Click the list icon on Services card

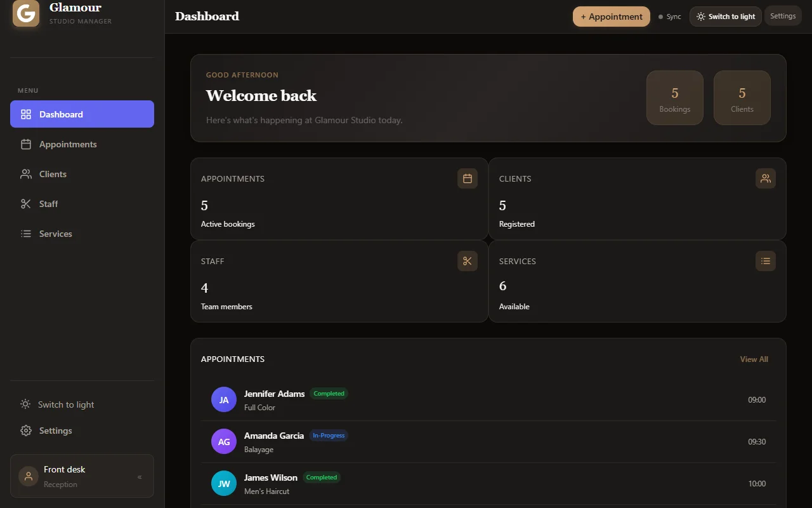click(x=766, y=261)
